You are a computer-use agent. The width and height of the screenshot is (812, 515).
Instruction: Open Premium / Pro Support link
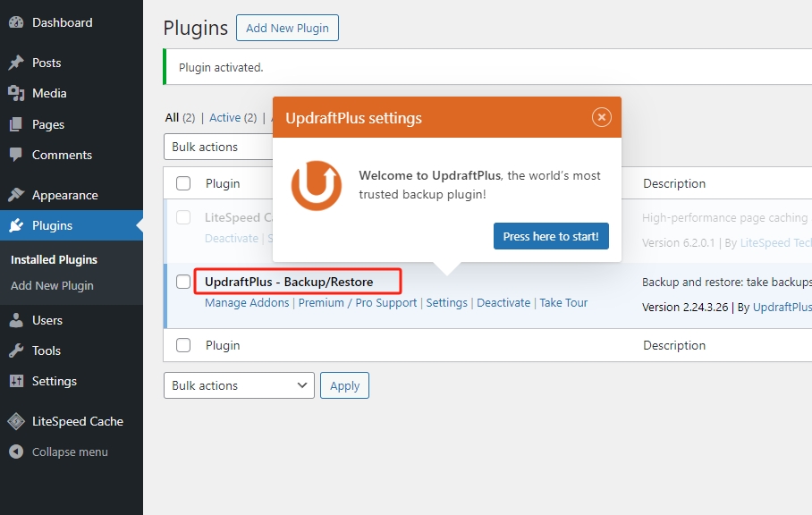[x=358, y=303]
